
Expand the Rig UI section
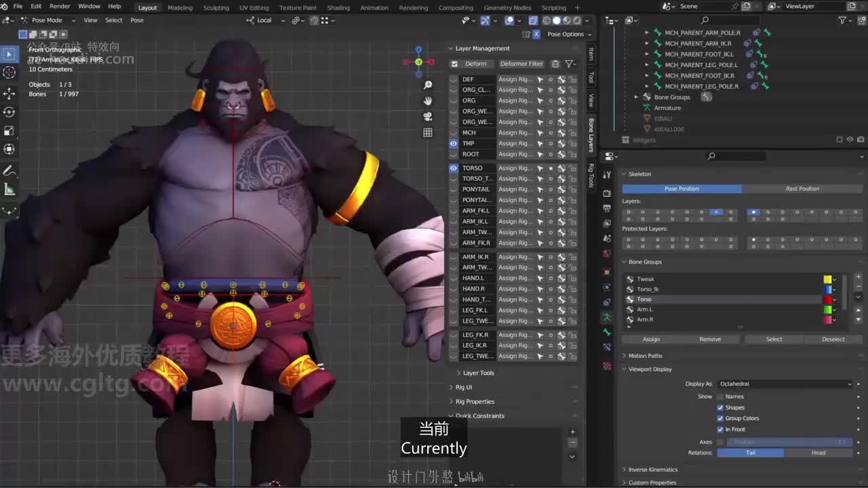(x=464, y=387)
